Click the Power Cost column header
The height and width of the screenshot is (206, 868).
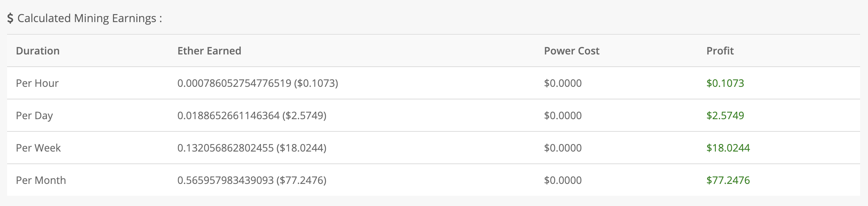[572, 51]
